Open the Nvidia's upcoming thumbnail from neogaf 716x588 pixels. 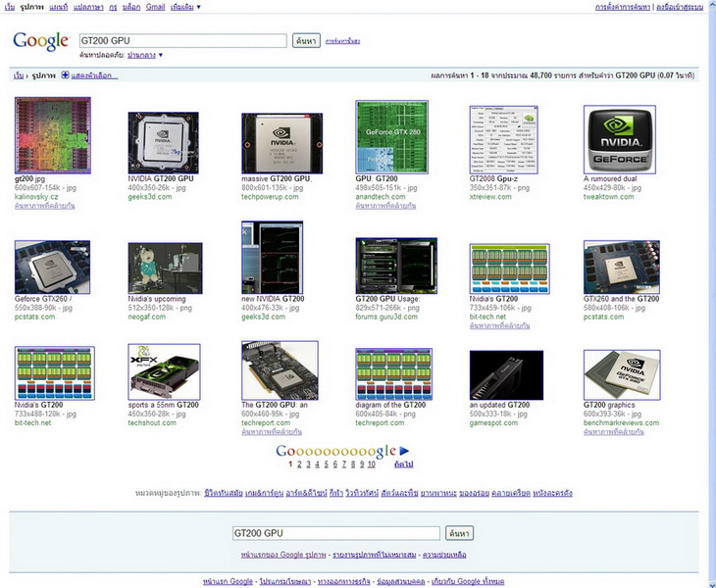166,269
